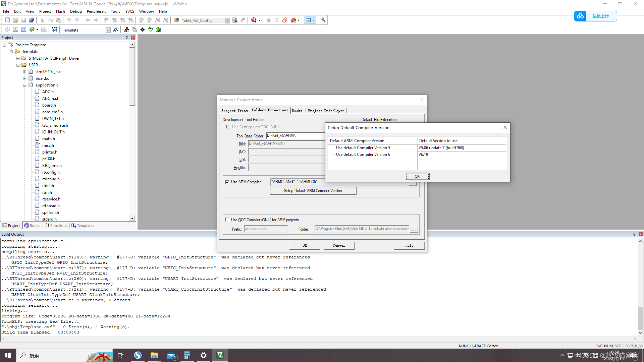The height and width of the screenshot is (362, 644).
Task: Insert or remove bookmark flag icon
Action: coord(106,20)
